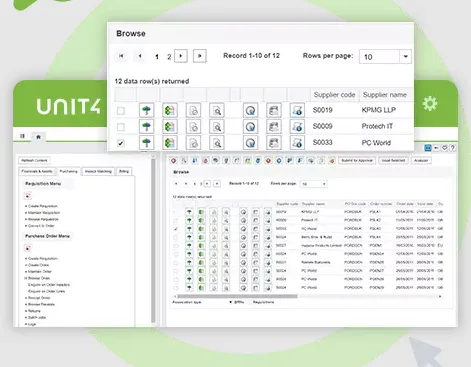
Task: Click the grid horizontal scrollbar
Action: (x=237, y=296)
